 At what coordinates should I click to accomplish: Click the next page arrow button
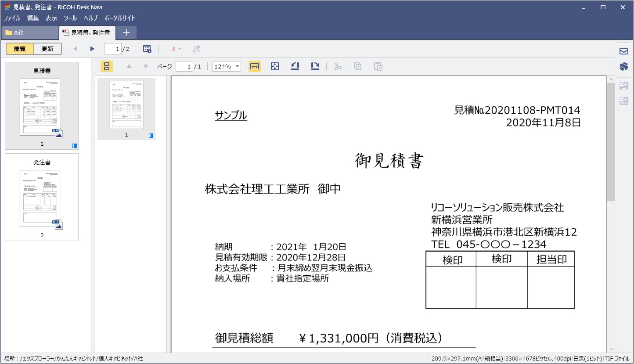pos(92,49)
